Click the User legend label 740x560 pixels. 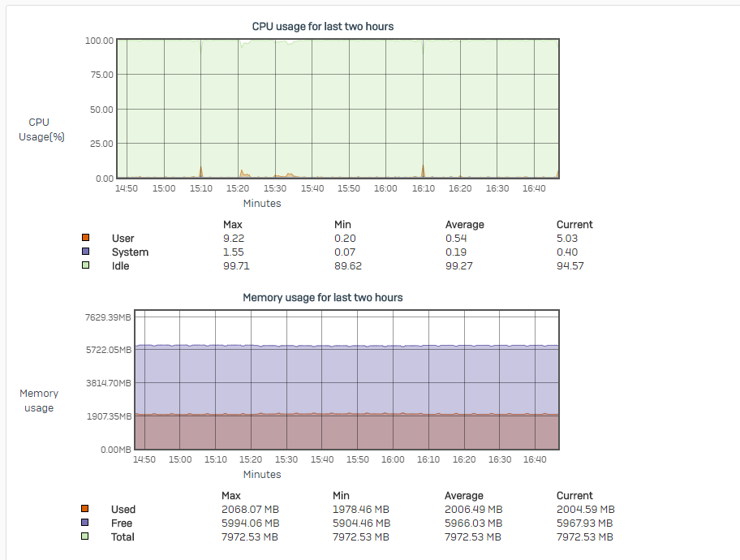[x=123, y=239]
